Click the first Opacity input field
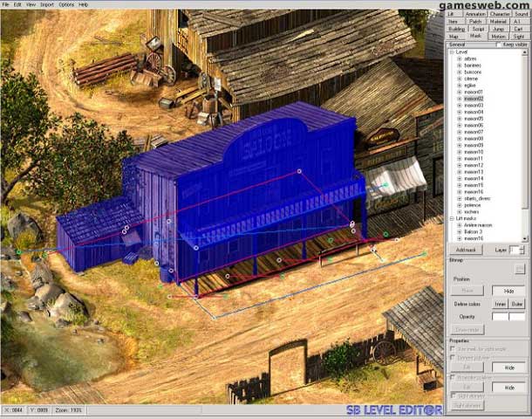Image resolution: width=532 pixels, height=419 pixels. (x=500, y=317)
